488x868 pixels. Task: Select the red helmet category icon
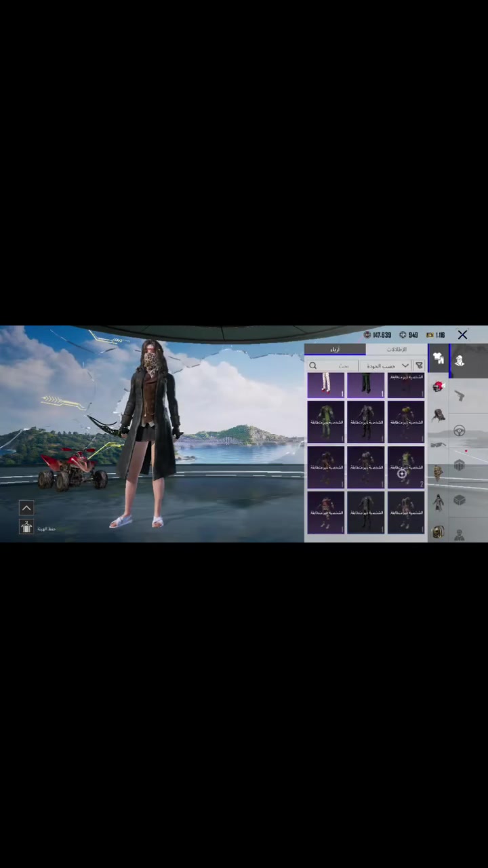[x=439, y=386]
